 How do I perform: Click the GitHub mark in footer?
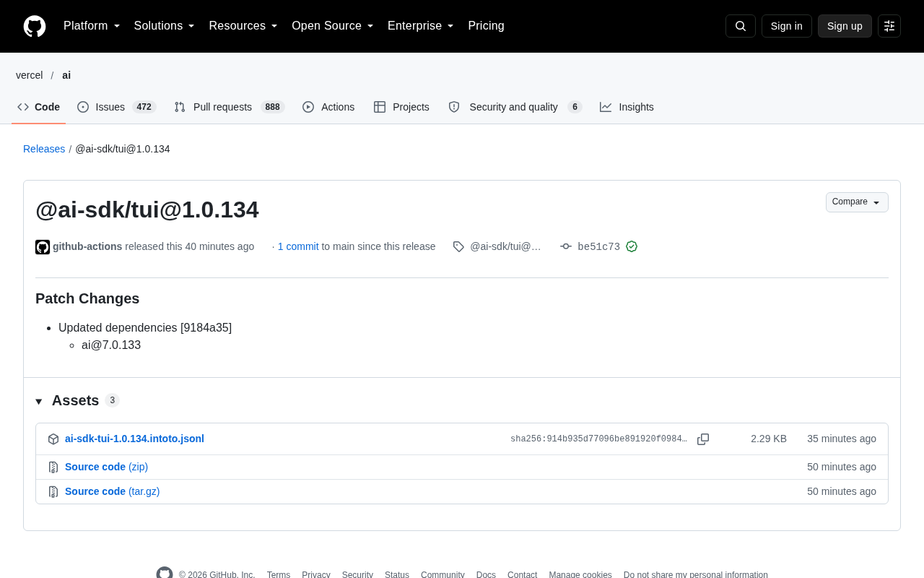point(165,574)
